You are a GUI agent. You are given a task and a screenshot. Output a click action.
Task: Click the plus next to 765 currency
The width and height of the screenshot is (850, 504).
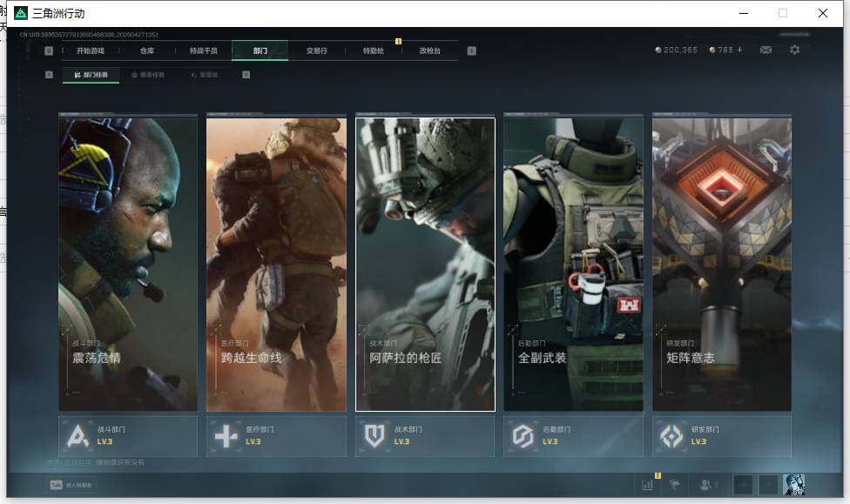tap(740, 50)
